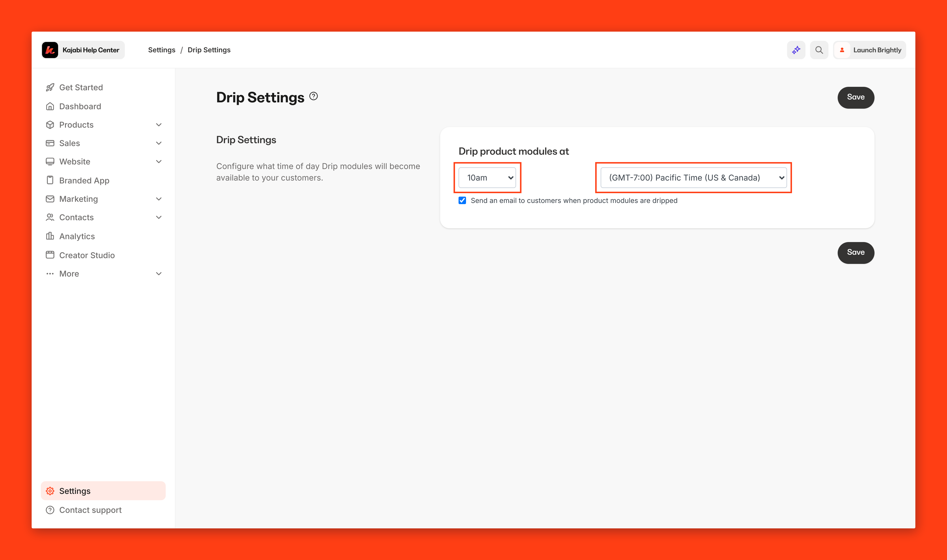Select Settings in the sidebar
947x560 pixels.
75,491
